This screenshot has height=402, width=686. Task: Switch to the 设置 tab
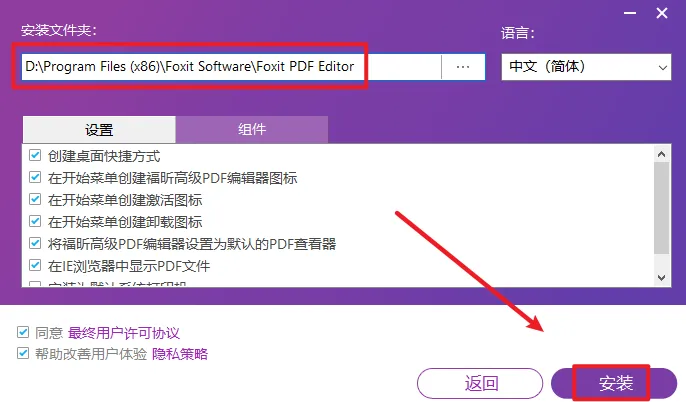coord(99,129)
